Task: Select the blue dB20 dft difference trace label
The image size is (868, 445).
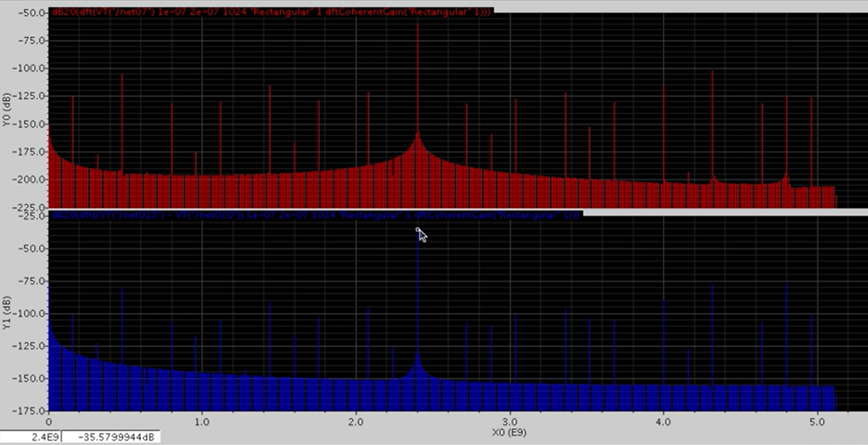Action: point(316,215)
